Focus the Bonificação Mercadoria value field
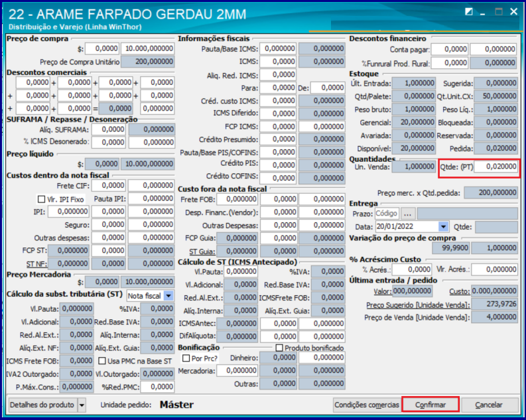The height and width of the screenshot is (420, 526). pos(237,371)
